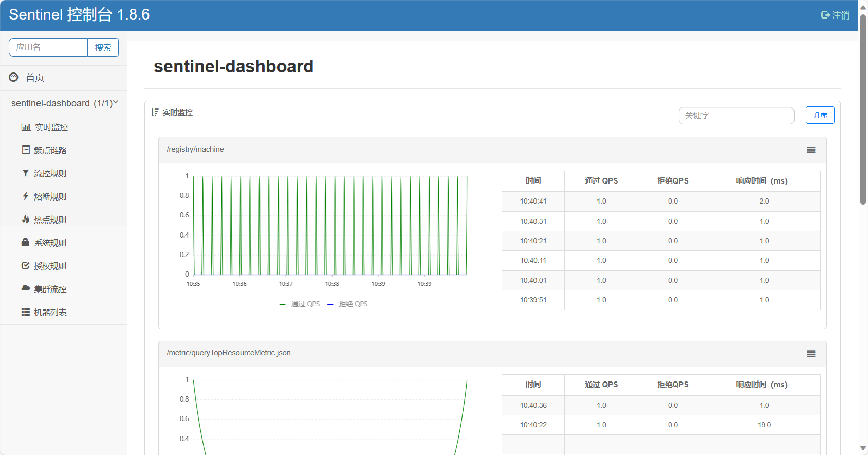
Task: Open 集群流控 menu entry
Action: point(50,289)
